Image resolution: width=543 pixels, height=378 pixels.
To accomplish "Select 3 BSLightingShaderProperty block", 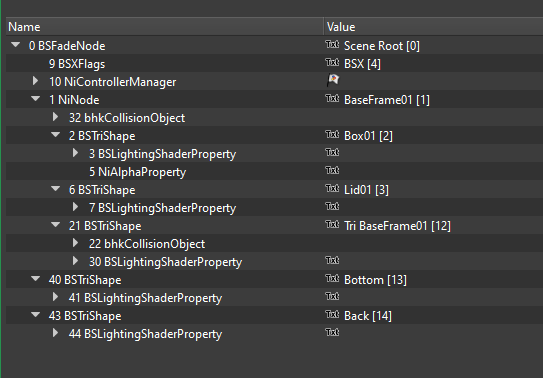I will pyautogui.click(x=162, y=154).
